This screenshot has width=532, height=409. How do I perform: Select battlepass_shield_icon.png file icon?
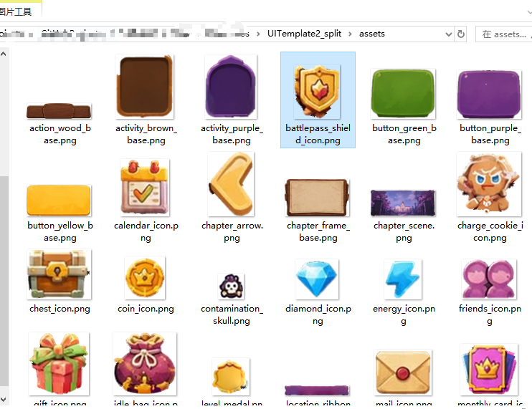pos(318,92)
